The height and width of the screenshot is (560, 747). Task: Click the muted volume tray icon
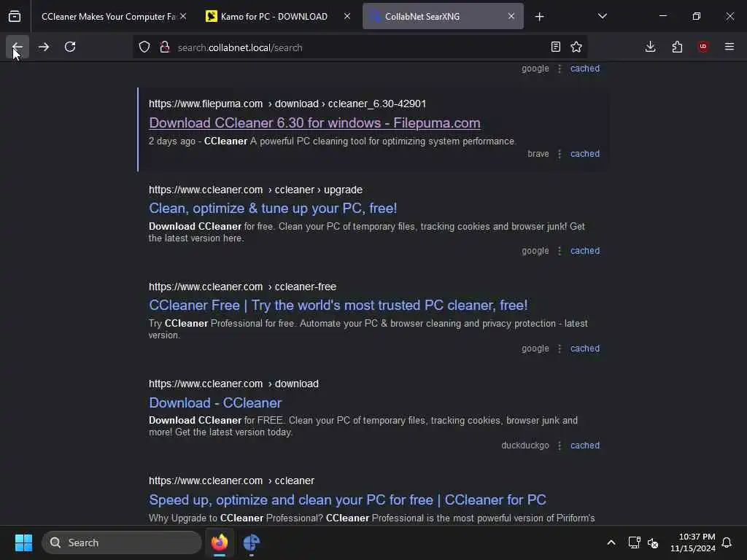pyautogui.click(x=653, y=542)
